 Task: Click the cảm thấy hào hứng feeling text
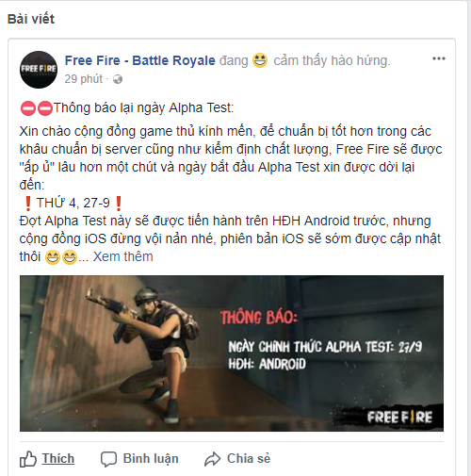[x=332, y=60]
